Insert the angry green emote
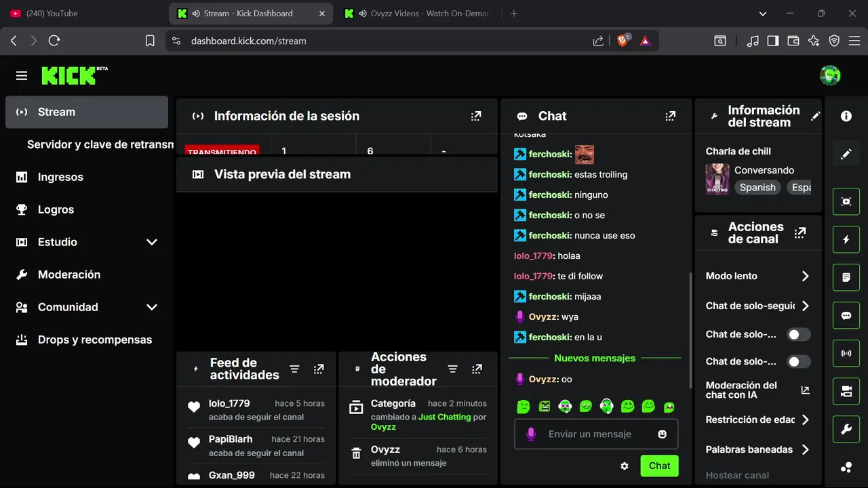 coord(545,407)
